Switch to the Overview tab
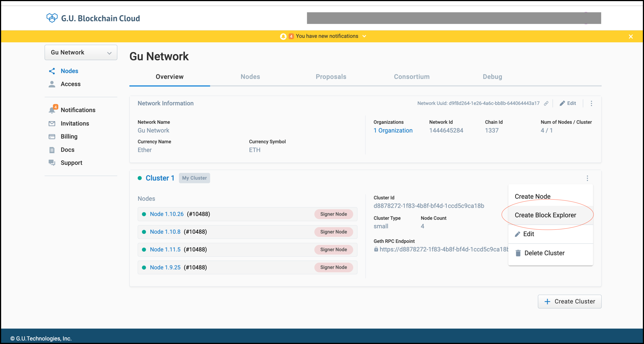Image resolution: width=644 pixels, height=344 pixels. pyautogui.click(x=169, y=77)
